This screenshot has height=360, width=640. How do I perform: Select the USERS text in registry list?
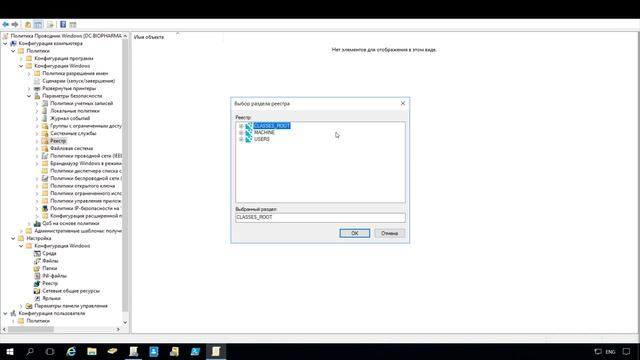(262, 139)
